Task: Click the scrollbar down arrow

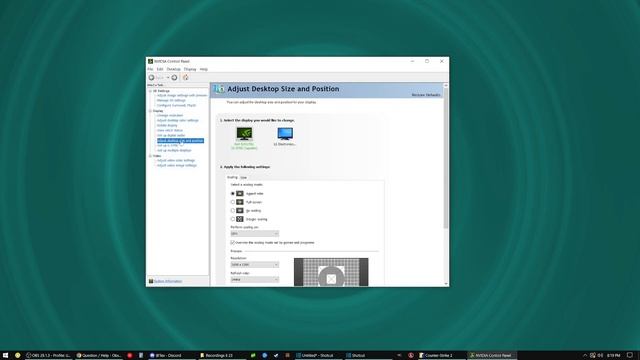Action: [446, 284]
